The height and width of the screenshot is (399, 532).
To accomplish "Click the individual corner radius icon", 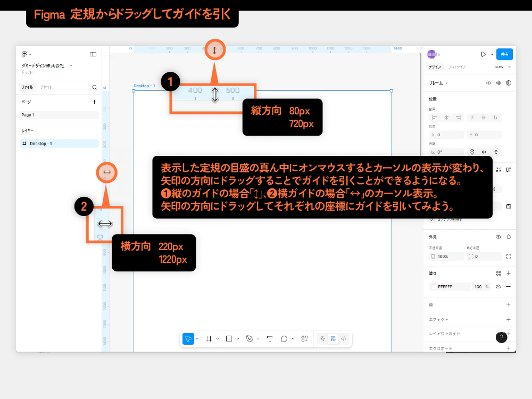I will coord(509,256).
